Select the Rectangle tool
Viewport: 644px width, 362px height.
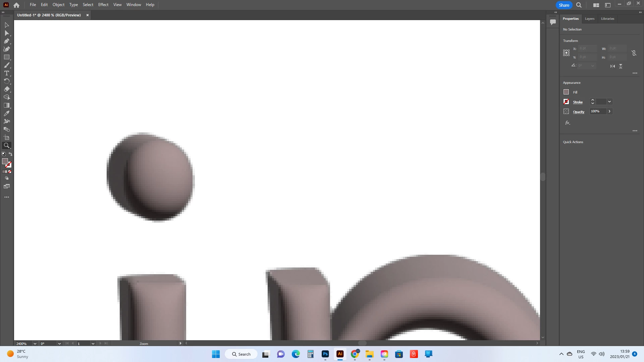click(x=6, y=57)
